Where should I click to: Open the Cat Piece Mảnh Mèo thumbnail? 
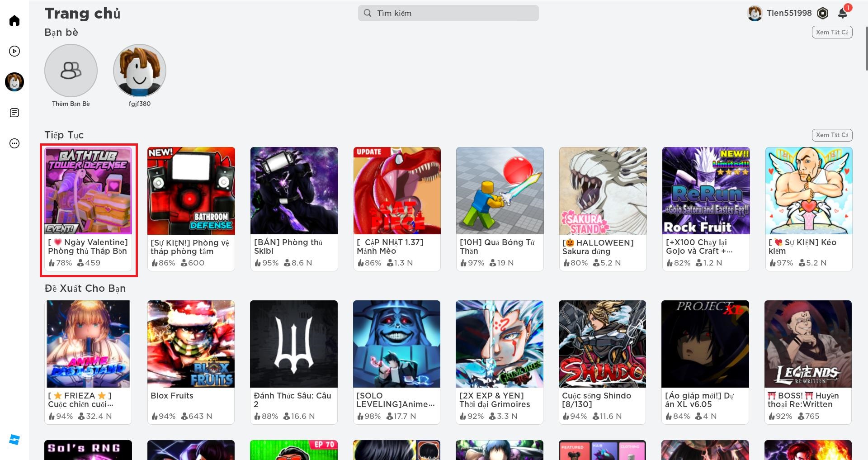coord(397,190)
